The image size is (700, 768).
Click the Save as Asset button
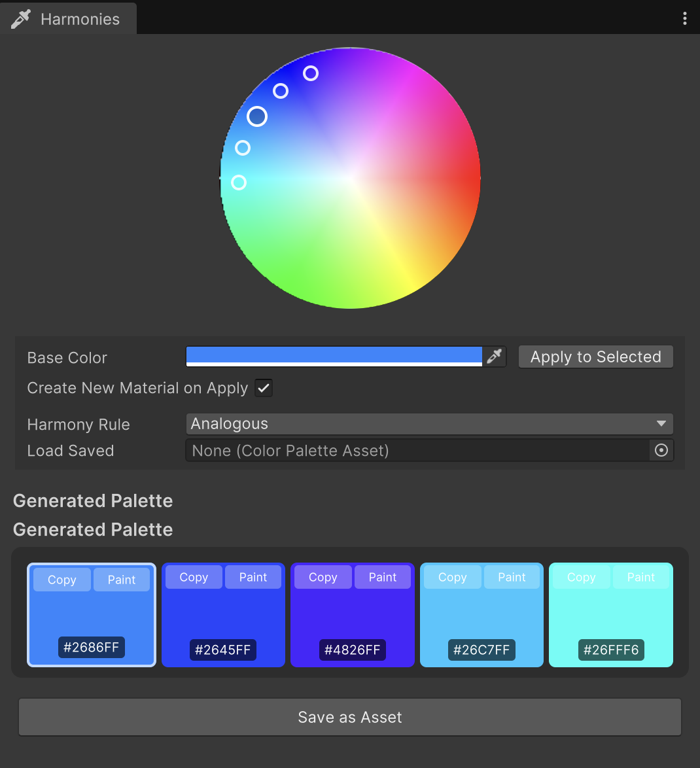click(350, 717)
